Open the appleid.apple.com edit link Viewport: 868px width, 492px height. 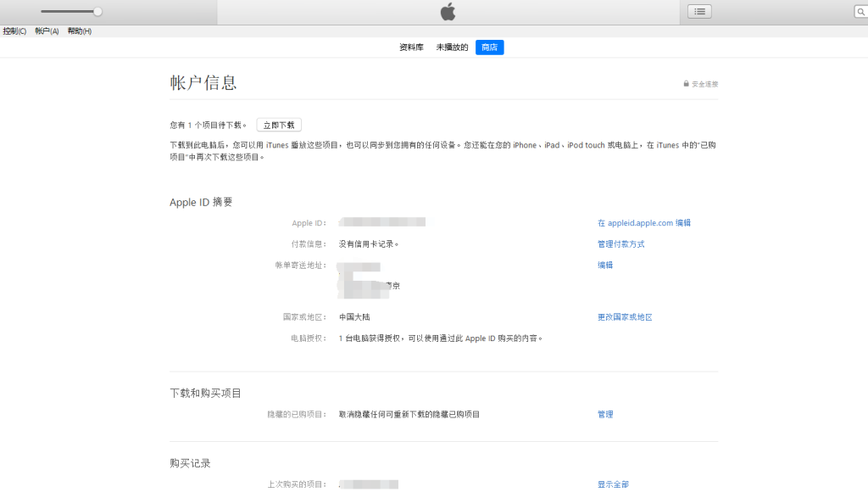pyautogui.click(x=644, y=223)
